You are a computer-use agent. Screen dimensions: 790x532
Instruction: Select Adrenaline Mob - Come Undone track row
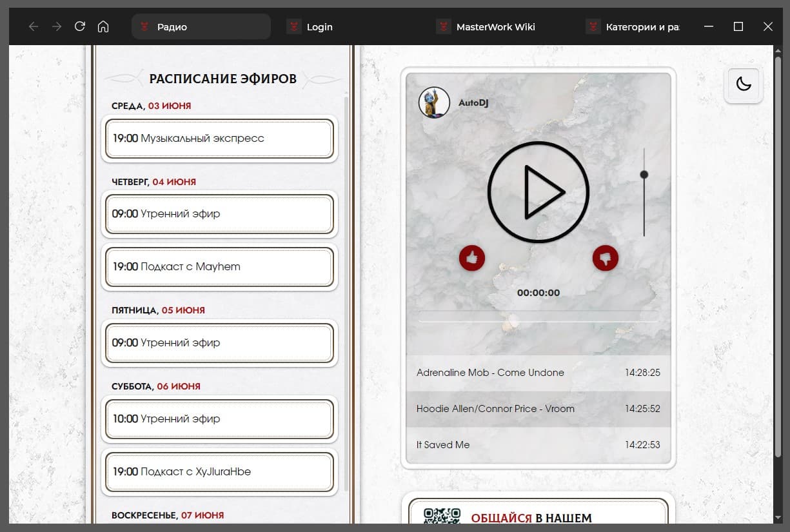point(538,373)
